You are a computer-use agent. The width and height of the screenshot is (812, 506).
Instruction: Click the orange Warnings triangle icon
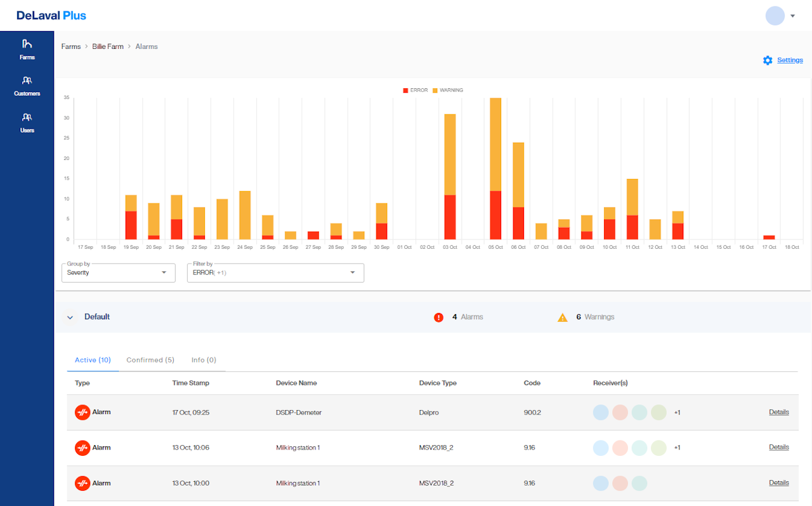pos(562,317)
